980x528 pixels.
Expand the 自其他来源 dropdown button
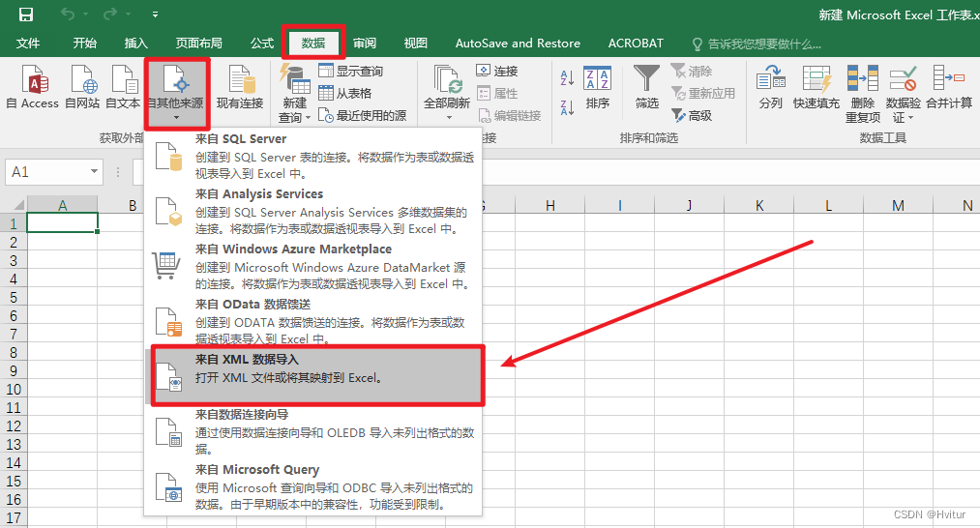click(x=176, y=93)
